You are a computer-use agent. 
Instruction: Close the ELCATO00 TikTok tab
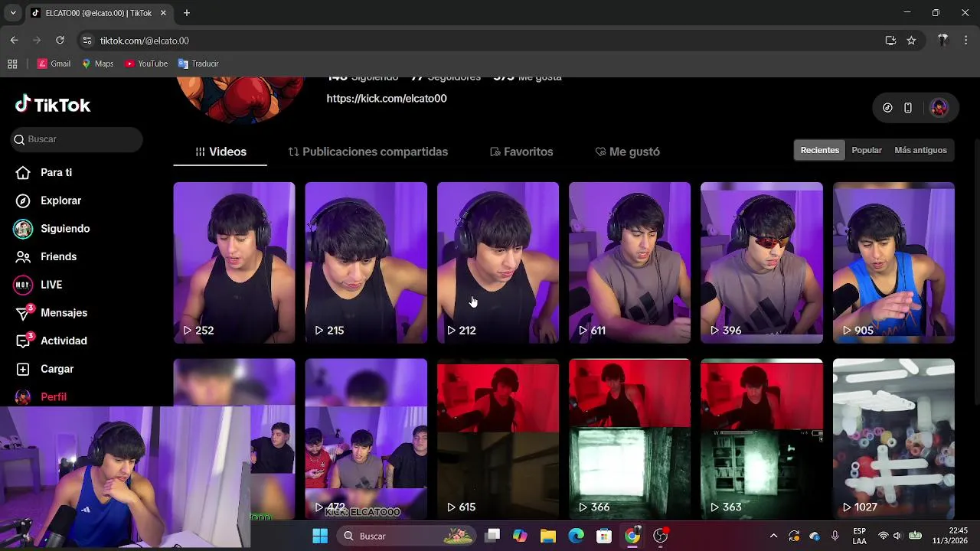coord(163,13)
